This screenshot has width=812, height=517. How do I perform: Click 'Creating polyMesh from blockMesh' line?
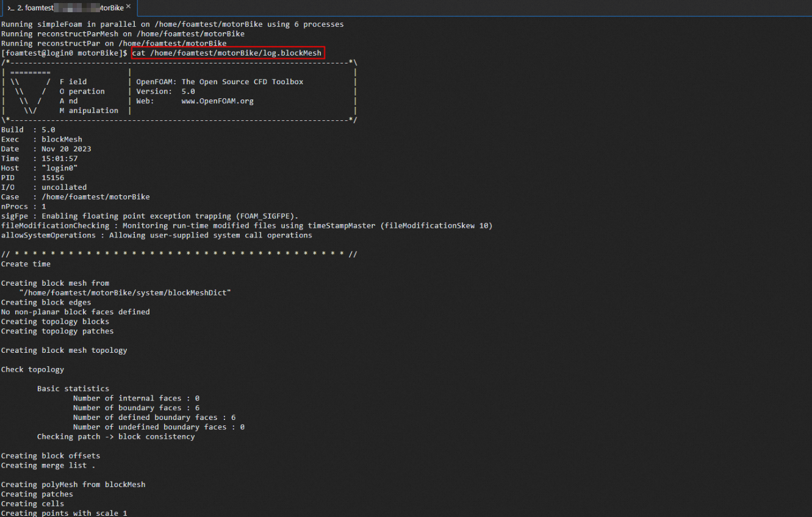point(73,485)
